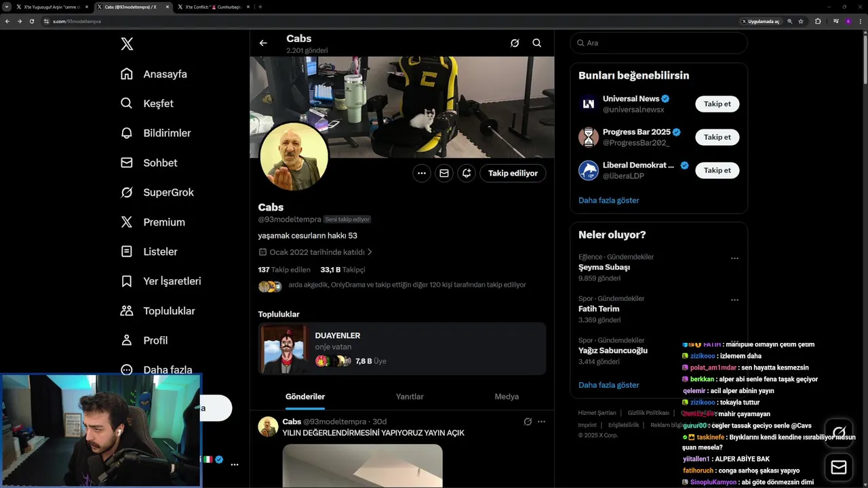The width and height of the screenshot is (868, 488).
Task: Show more suggestions under Bunları beğenebilirsin
Action: 609,201
